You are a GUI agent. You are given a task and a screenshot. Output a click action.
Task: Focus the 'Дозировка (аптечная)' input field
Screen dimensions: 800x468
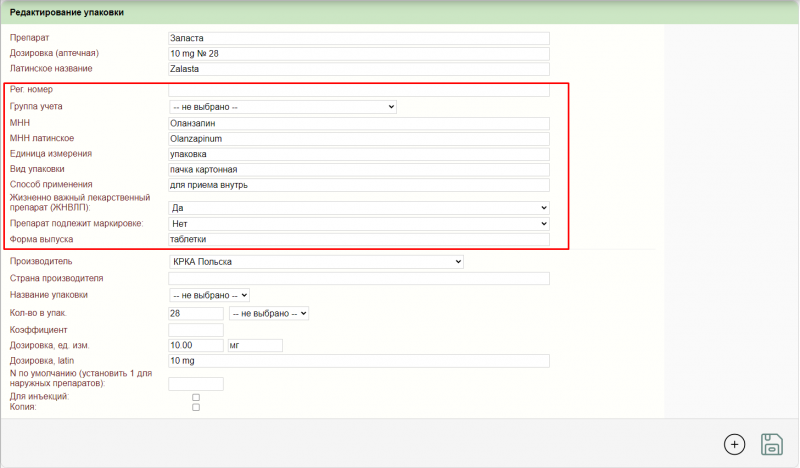[x=359, y=53]
